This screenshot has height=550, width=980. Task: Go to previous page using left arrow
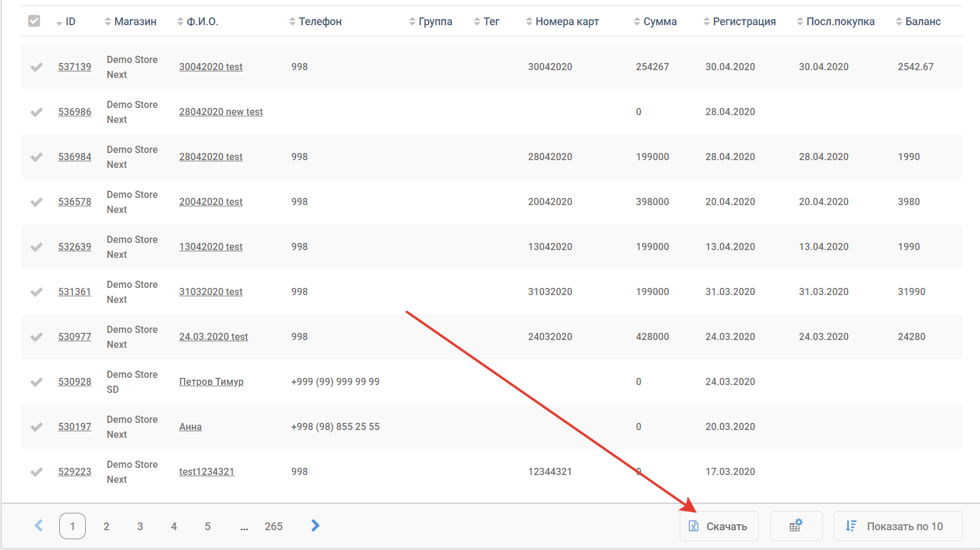pyautogui.click(x=39, y=526)
